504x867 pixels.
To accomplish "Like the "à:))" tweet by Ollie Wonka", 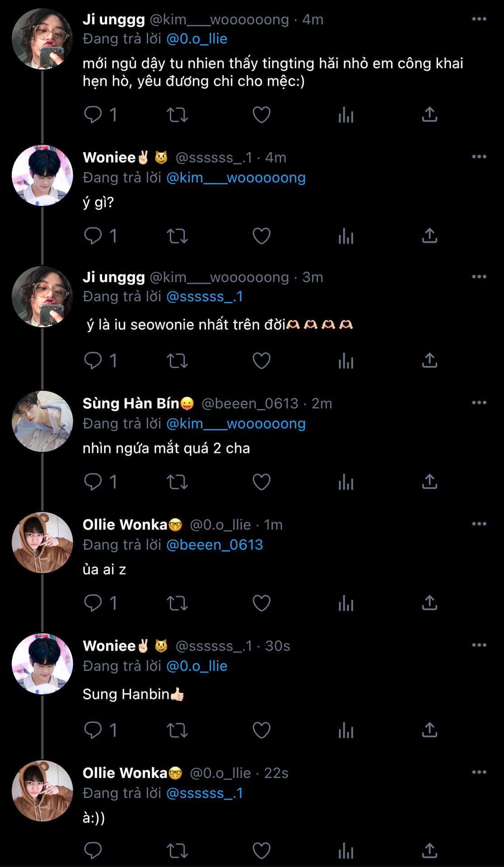I will pos(261,851).
